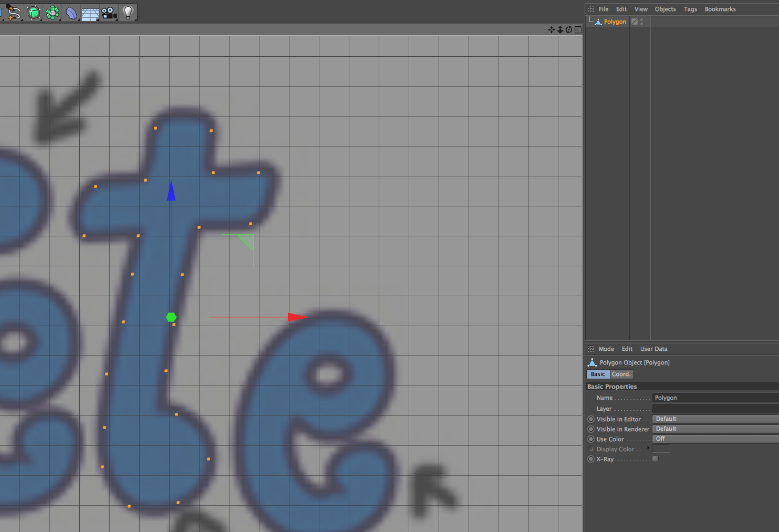779x532 pixels.
Task: Open the Visible in Editor dropdown
Action: tap(715, 419)
